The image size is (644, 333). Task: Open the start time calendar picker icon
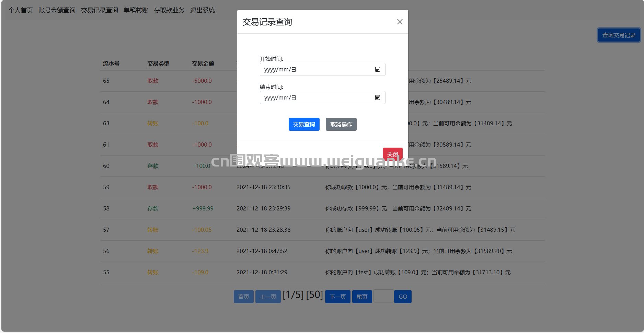point(377,69)
